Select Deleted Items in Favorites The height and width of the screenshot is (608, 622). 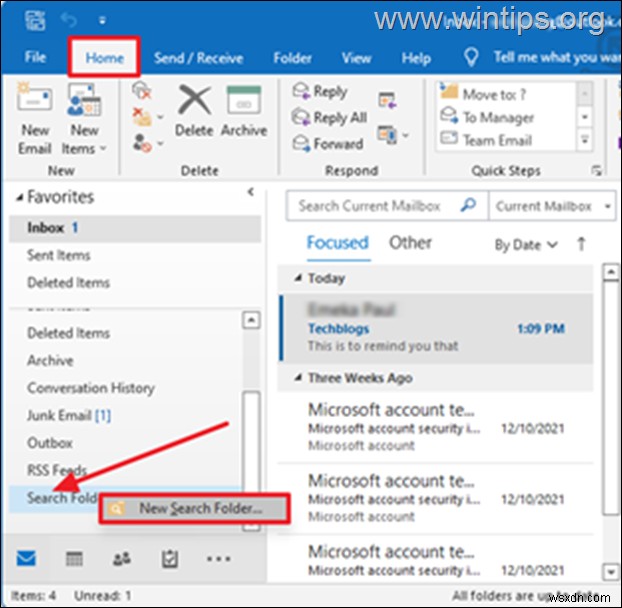coord(135,282)
